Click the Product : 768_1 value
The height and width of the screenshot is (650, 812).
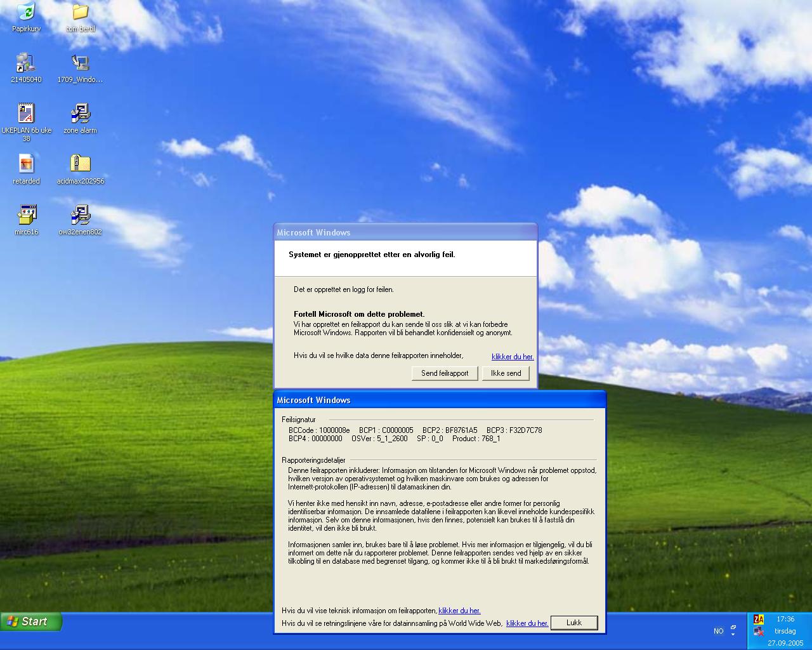coord(476,439)
